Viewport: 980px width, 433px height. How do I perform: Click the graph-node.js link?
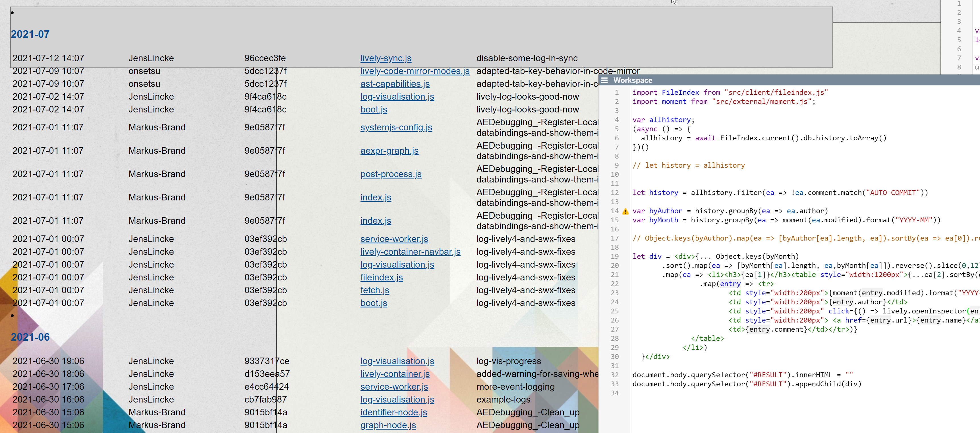coord(388,425)
